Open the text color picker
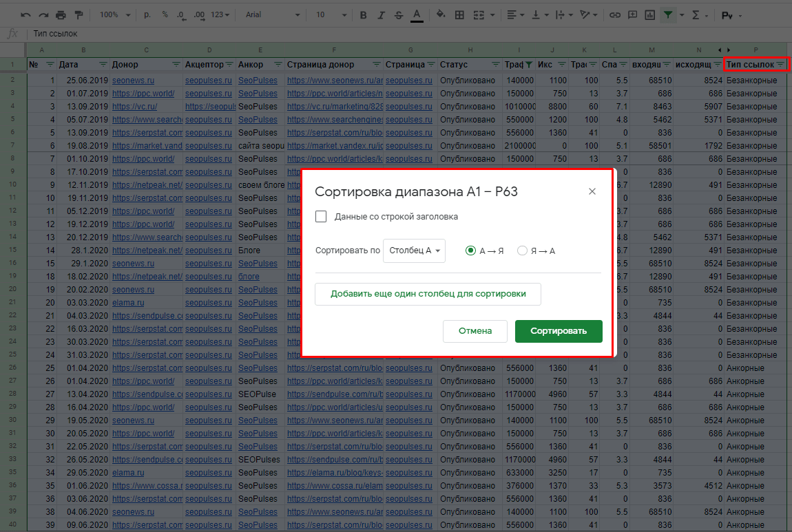Image resolution: width=792 pixels, height=532 pixels. (417, 15)
